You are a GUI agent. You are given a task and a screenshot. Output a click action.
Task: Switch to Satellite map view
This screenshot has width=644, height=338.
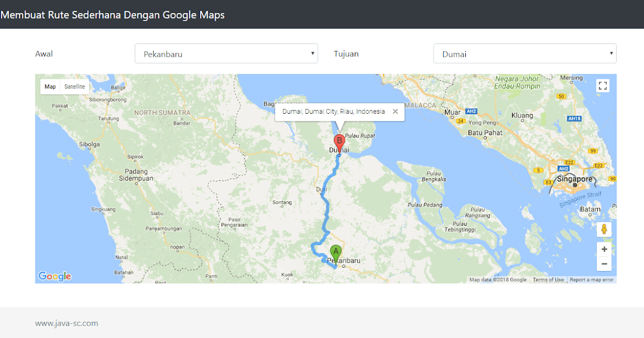click(75, 86)
